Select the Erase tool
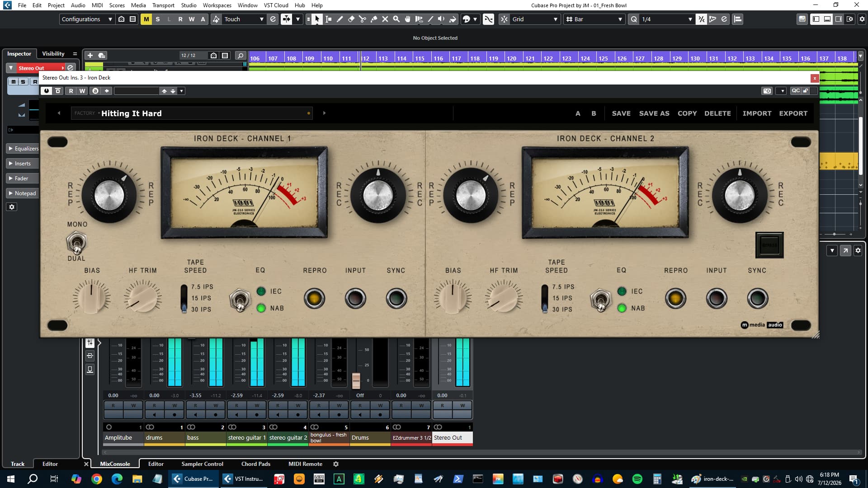 coord(351,19)
